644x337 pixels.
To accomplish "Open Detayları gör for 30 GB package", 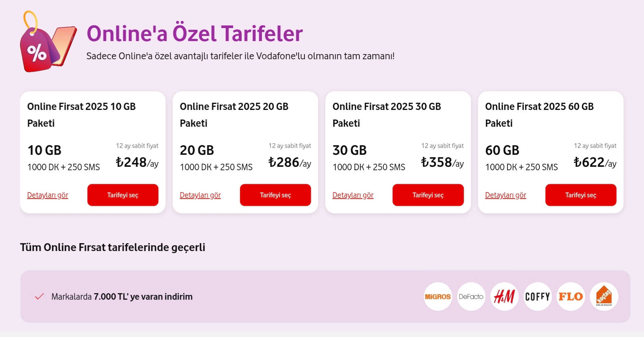I will click(x=353, y=195).
